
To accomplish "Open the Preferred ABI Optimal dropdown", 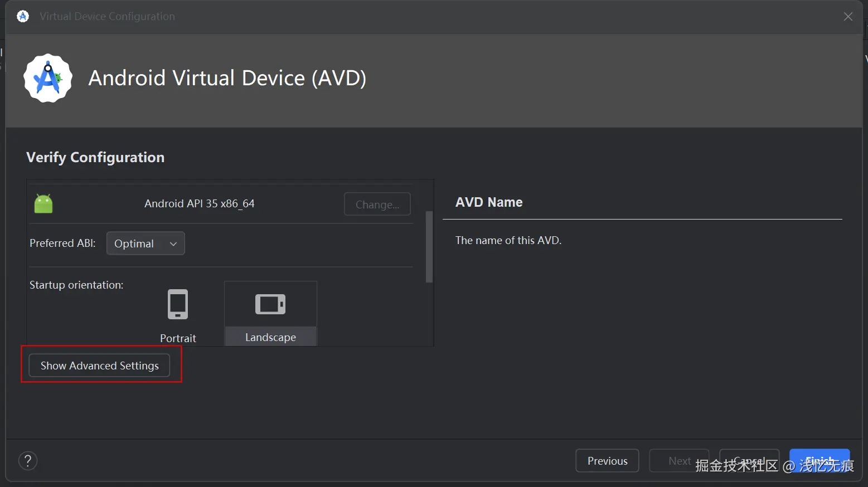I will click(x=146, y=244).
